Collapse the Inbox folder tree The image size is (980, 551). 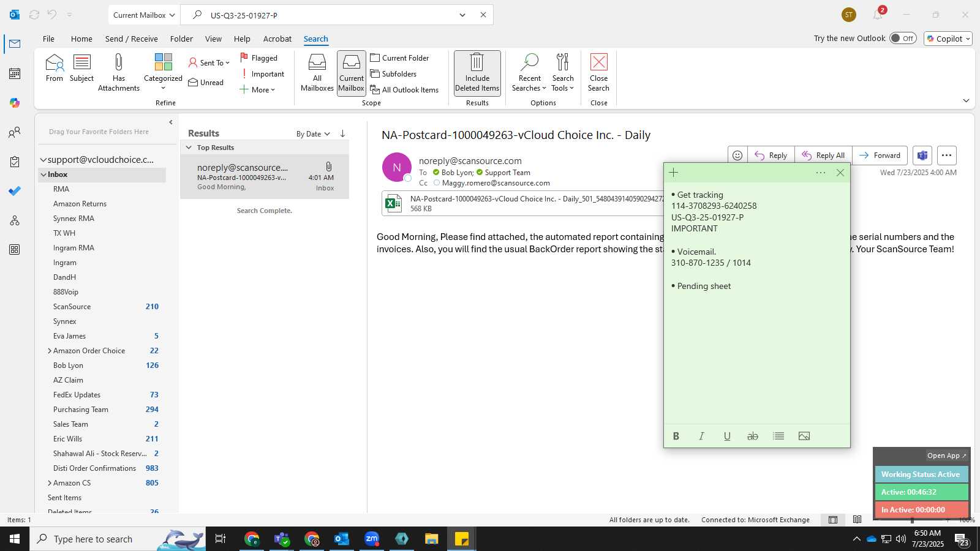(43, 174)
